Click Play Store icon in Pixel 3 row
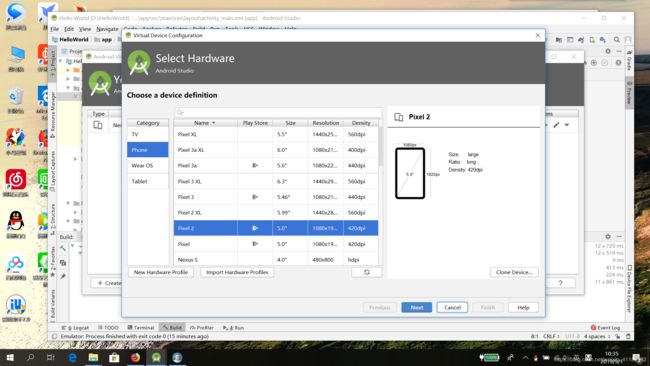The height and width of the screenshot is (366, 650). click(x=255, y=197)
